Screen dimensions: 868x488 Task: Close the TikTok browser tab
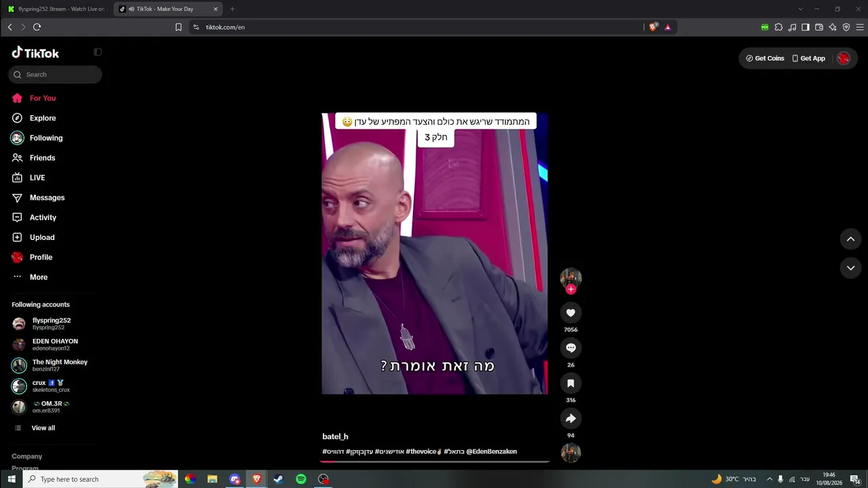coord(216,9)
